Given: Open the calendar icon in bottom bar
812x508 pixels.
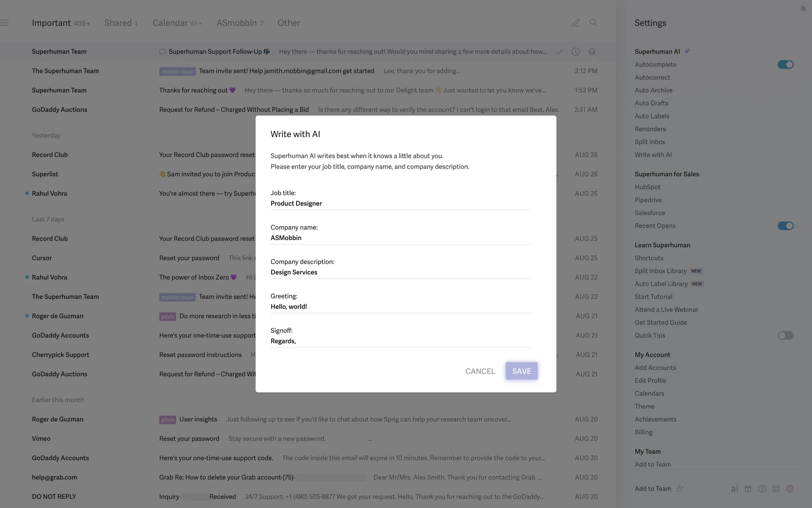Looking at the screenshot, I should coord(776,489).
